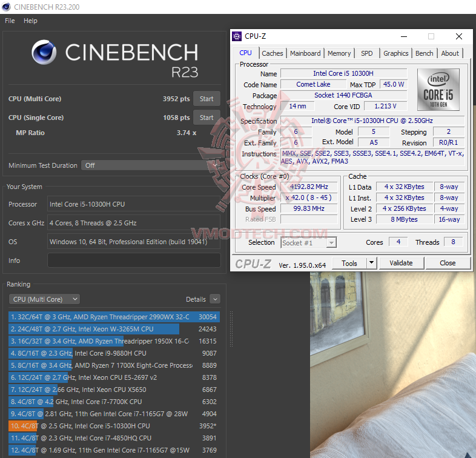Select i7-1165G7 @ 28W ranking row

[114, 414]
